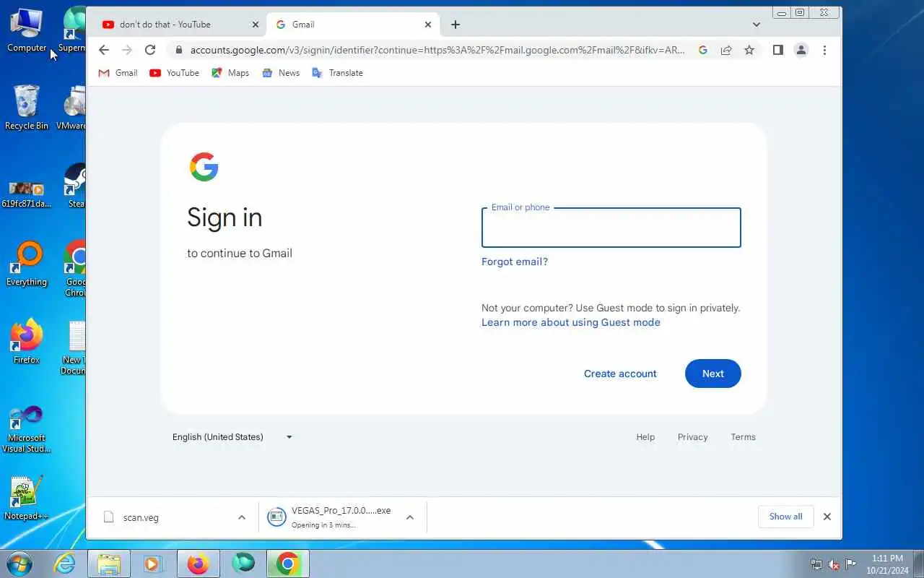Screen dimensions: 924x578
Task: Expand options for VEGAS_Pro exe download
Action: click(x=410, y=517)
